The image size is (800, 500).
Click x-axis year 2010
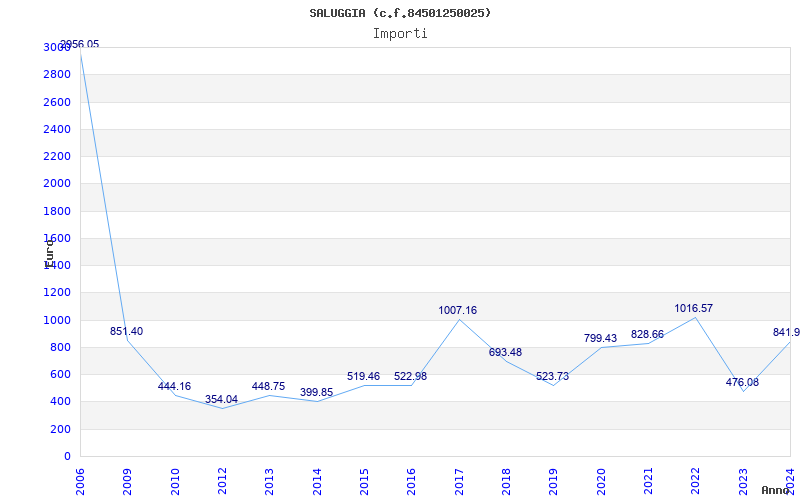tap(175, 482)
